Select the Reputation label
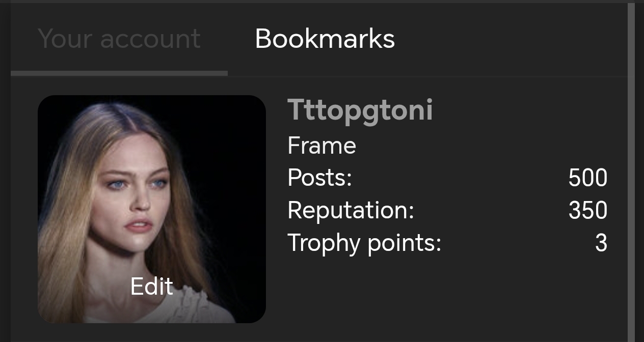644x342 pixels. click(x=351, y=210)
